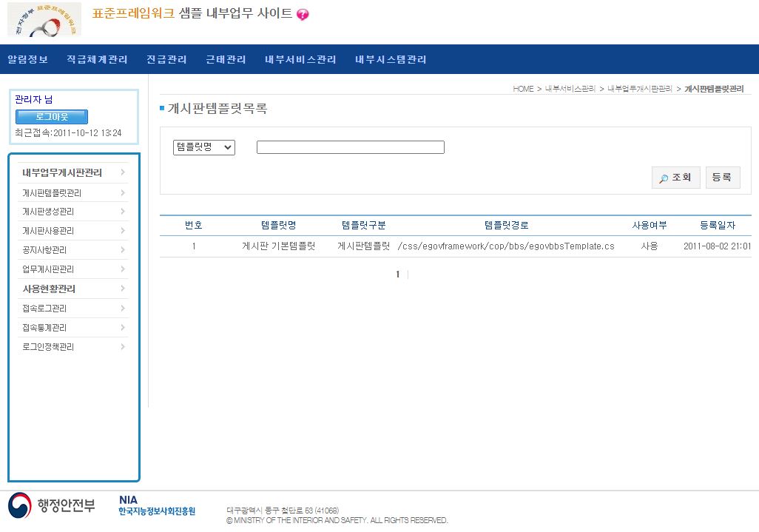This screenshot has height=532, width=759.
Task: Click the NIA 한국지능정보사회진흥원 logo
Action: [157, 506]
